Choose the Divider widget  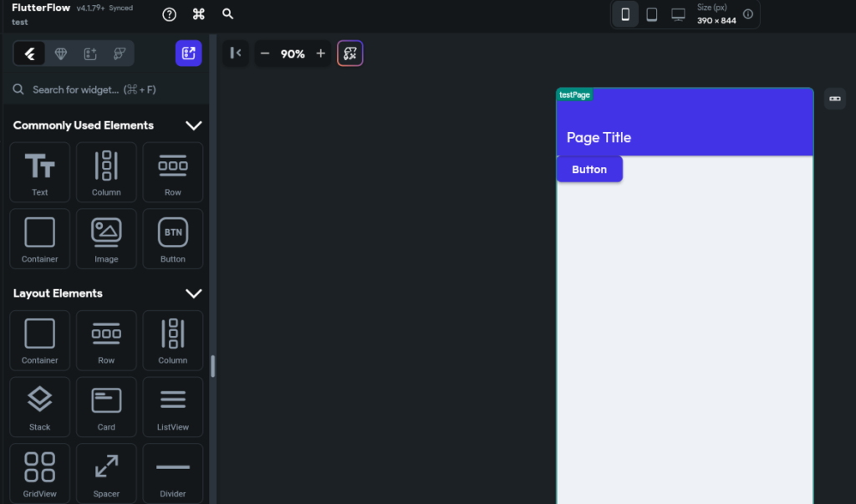173,472
